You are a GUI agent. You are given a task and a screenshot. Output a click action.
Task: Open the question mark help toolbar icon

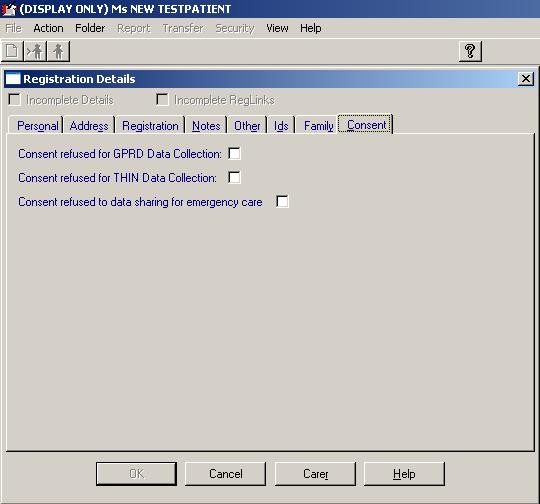point(470,51)
